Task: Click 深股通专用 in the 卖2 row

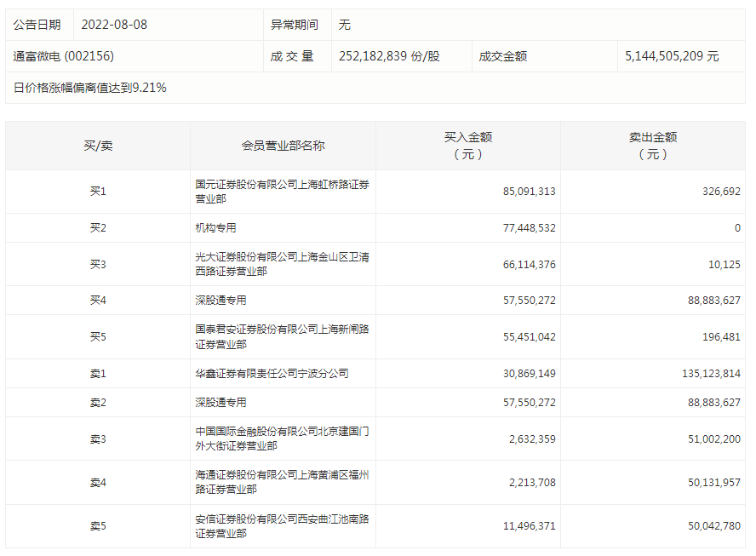Action: pyautogui.click(x=220, y=402)
